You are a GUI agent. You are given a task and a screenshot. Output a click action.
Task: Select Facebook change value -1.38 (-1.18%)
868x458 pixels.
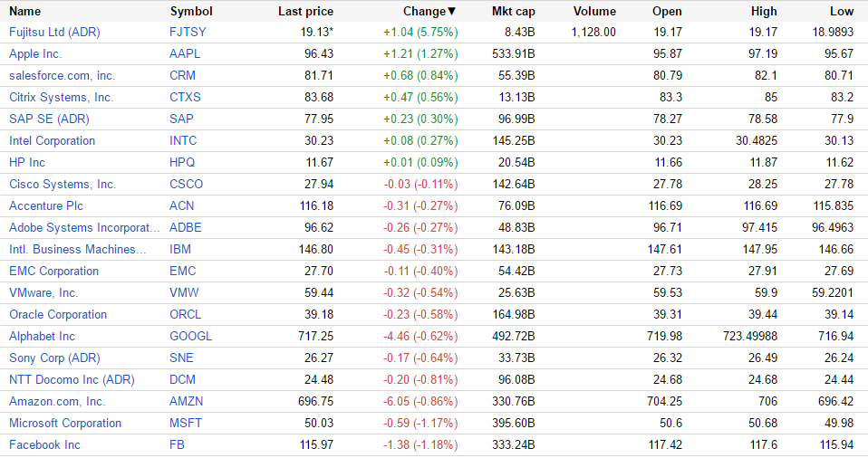420,444
